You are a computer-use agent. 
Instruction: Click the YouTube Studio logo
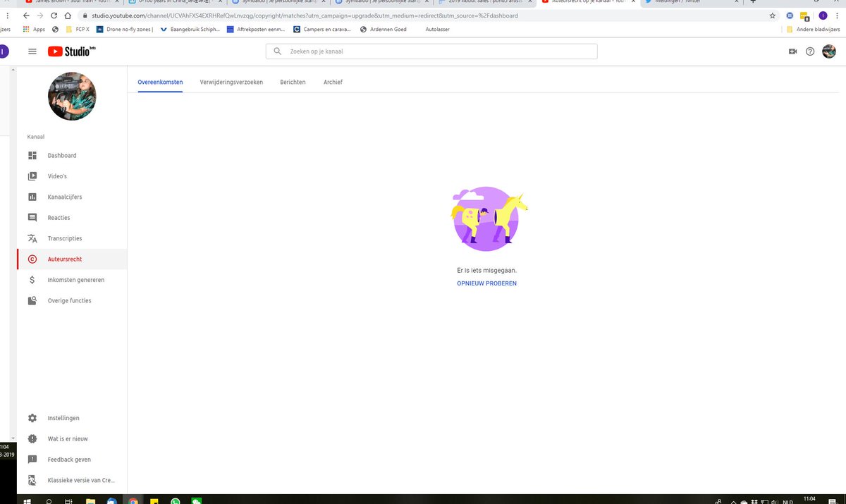click(72, 51)
